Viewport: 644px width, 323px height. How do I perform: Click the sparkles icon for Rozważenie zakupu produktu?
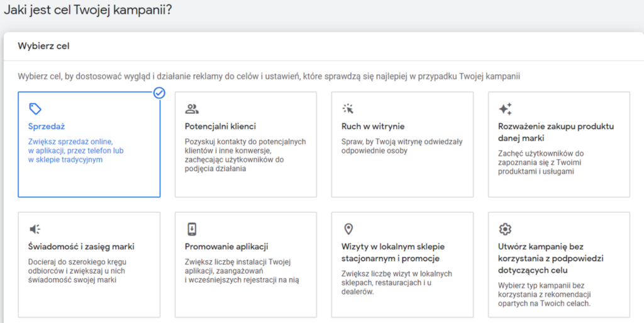coord(505,109)
